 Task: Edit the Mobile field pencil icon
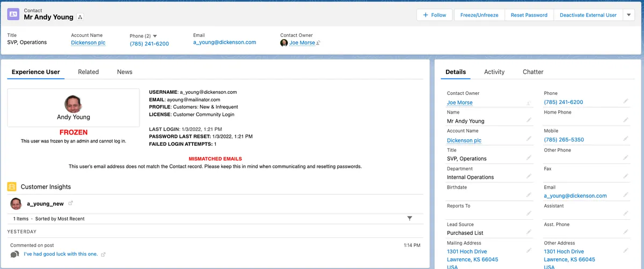point(626,139)
